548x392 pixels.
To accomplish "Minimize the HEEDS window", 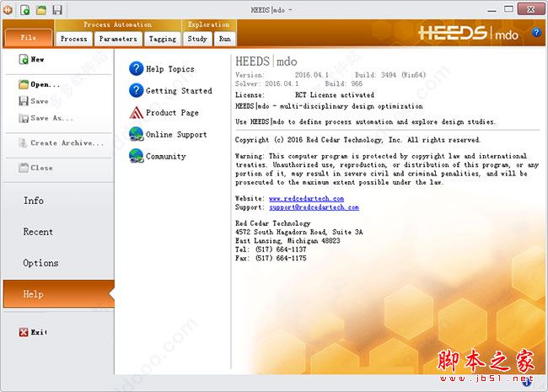I will [x=492, y=10].
